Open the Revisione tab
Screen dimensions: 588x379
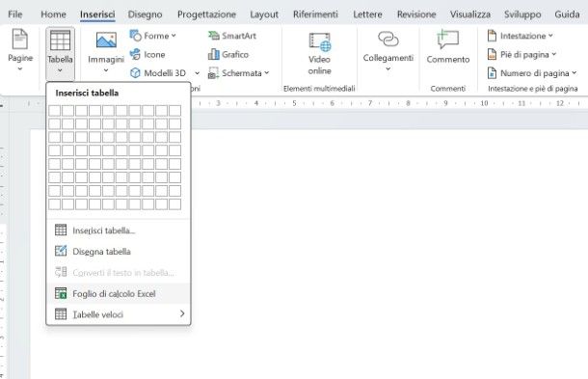416,14
